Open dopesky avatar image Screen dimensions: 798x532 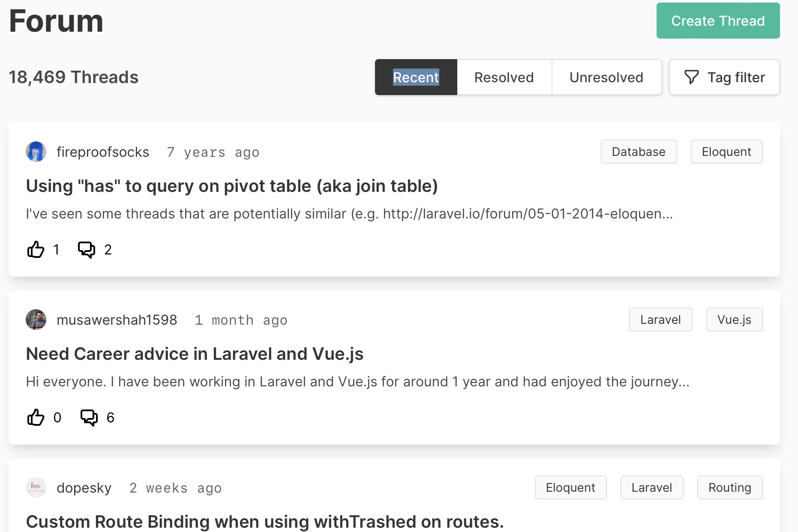pyautogui.click(x=36, y=487)
